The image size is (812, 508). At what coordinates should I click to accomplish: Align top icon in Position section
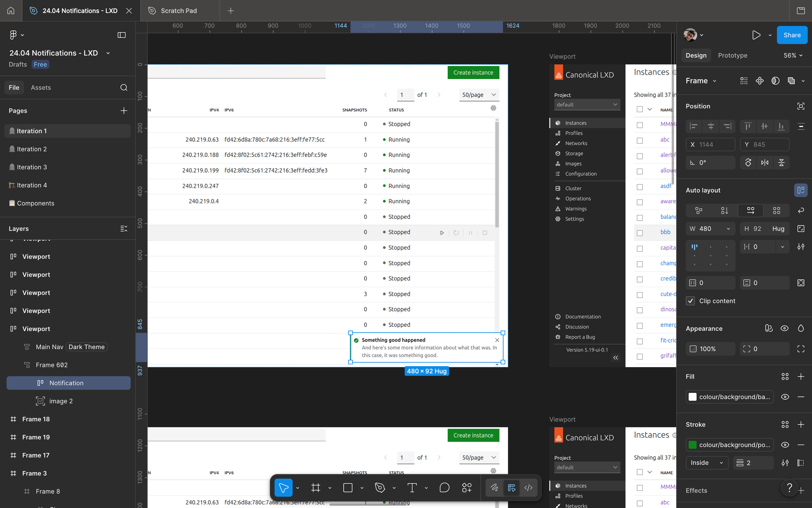748,126
